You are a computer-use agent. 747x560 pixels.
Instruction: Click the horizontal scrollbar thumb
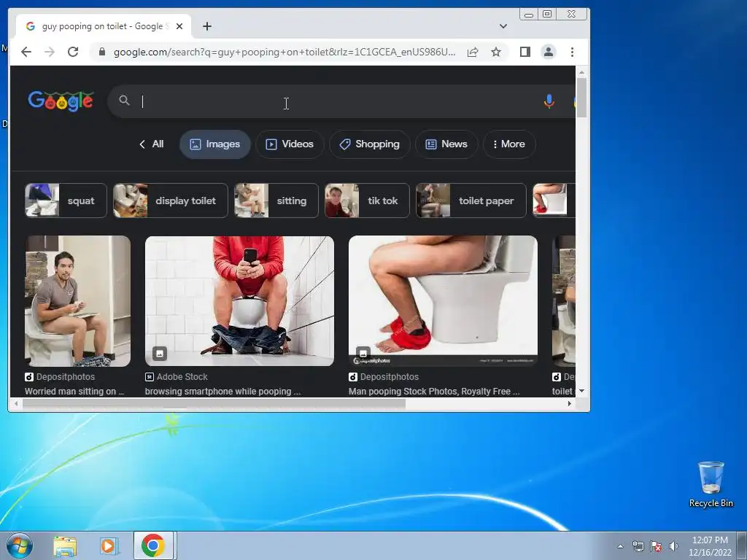pos(214,404)
